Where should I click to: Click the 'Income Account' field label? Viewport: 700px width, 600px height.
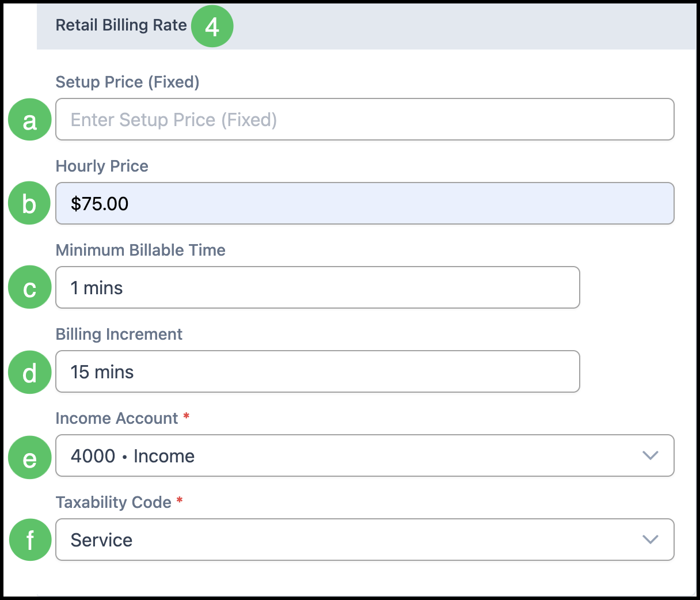(116, 418)
